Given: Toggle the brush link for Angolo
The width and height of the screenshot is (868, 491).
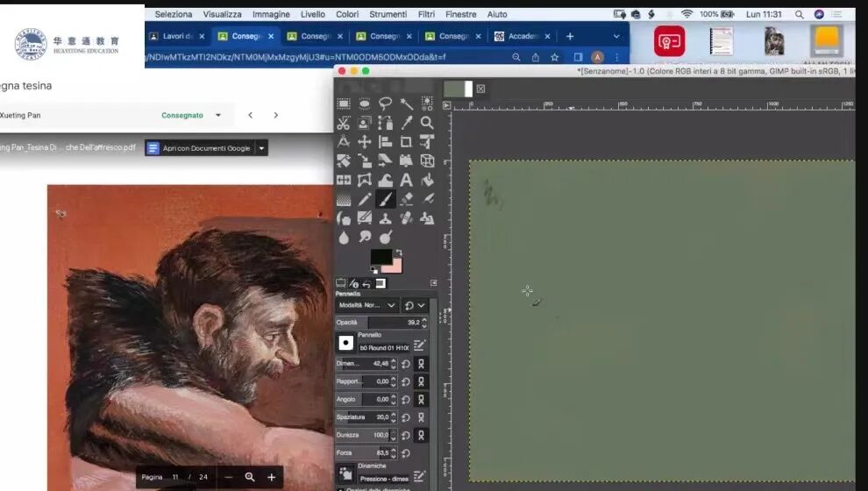Looking at the screenshot, I should coord(421,399).
